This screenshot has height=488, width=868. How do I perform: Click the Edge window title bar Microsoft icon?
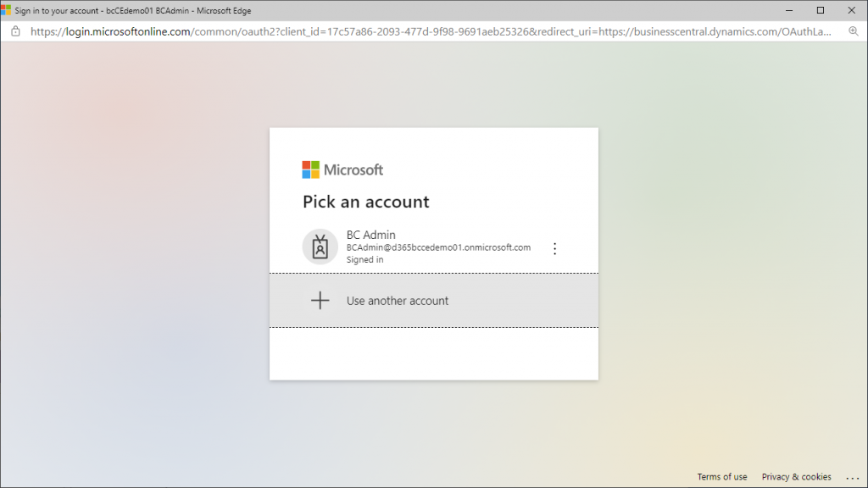(x=6, y=10)
